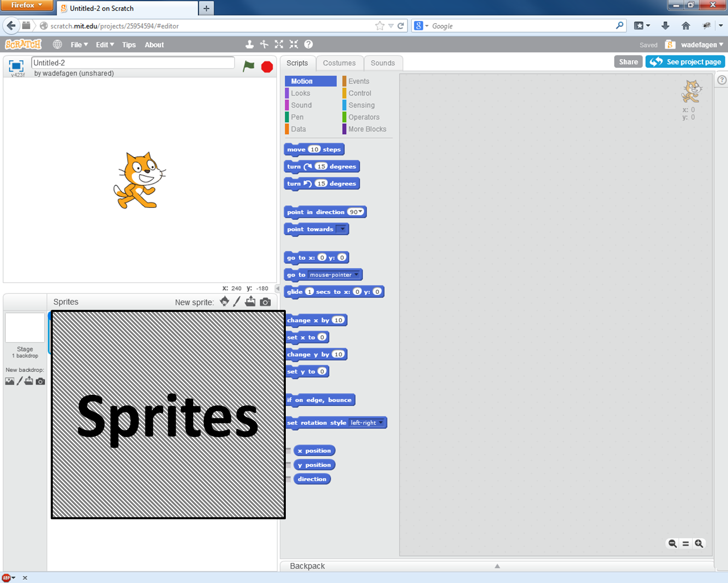
Task: Select the scissors Delete tool
Action: click(x=264, y=45)
